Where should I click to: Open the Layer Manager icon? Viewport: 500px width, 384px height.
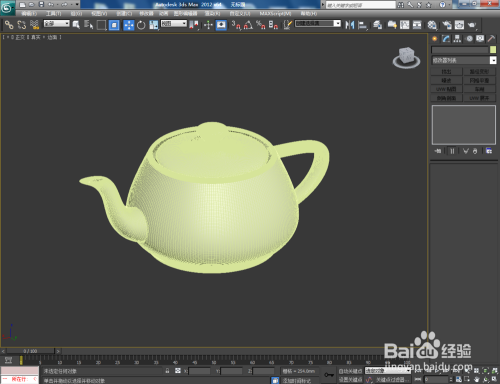click(377, 25)
